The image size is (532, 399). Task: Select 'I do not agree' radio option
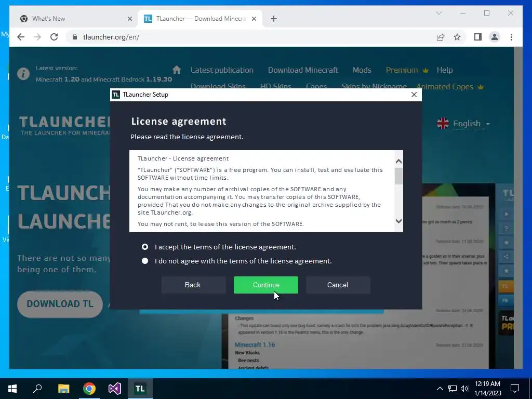pyautogui.click(x=145, y=261)
